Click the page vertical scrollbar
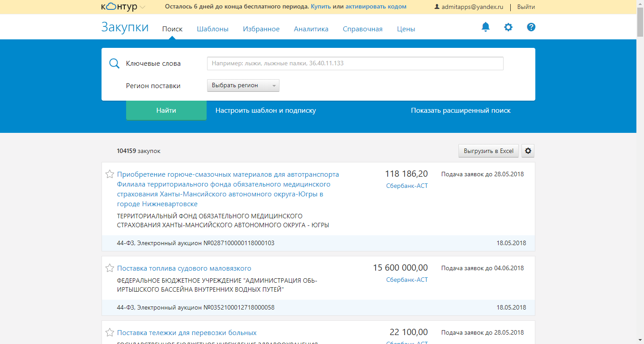The width and height of the screenshot is (644, 344). click(640, 179)
